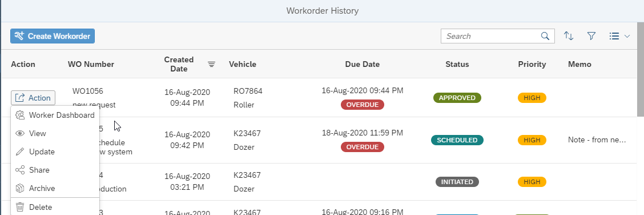Click created date 16-Aug-2020 09:42 PM
Image resolution: width=644 pixels, height=215 pixels.
tap(187, 140)
